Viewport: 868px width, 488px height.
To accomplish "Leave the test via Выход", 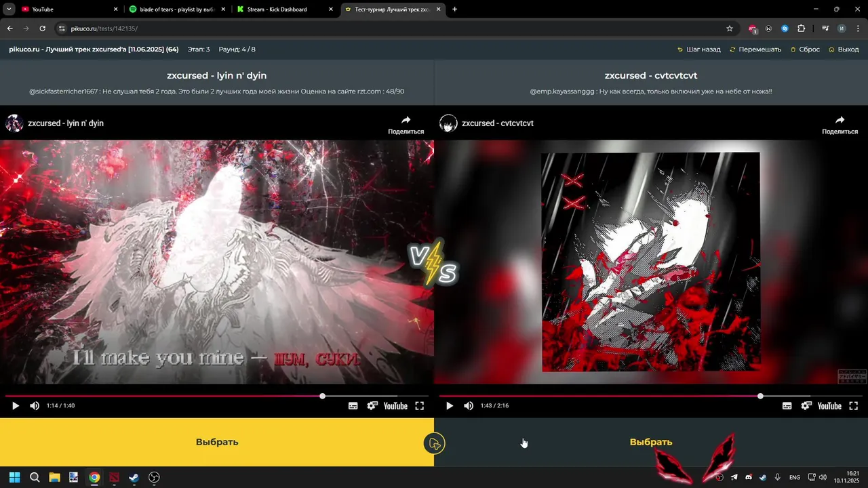I will tap(844, 49).
